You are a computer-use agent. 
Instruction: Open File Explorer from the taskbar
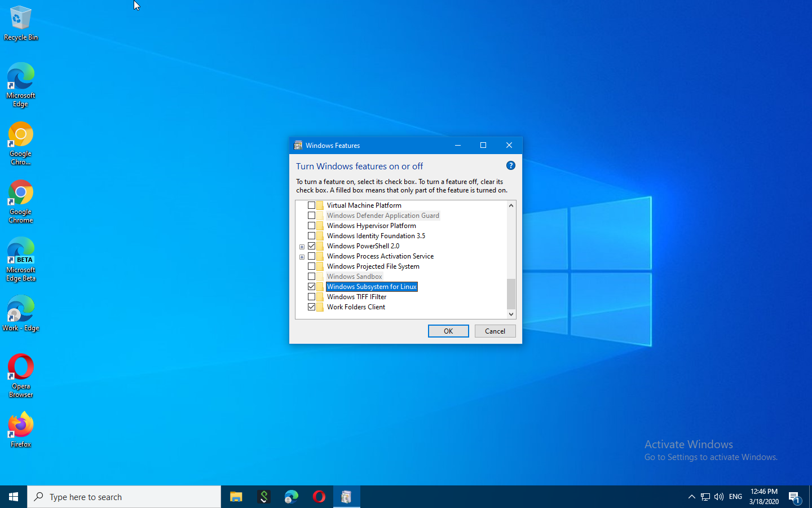[x=236, y=497]
